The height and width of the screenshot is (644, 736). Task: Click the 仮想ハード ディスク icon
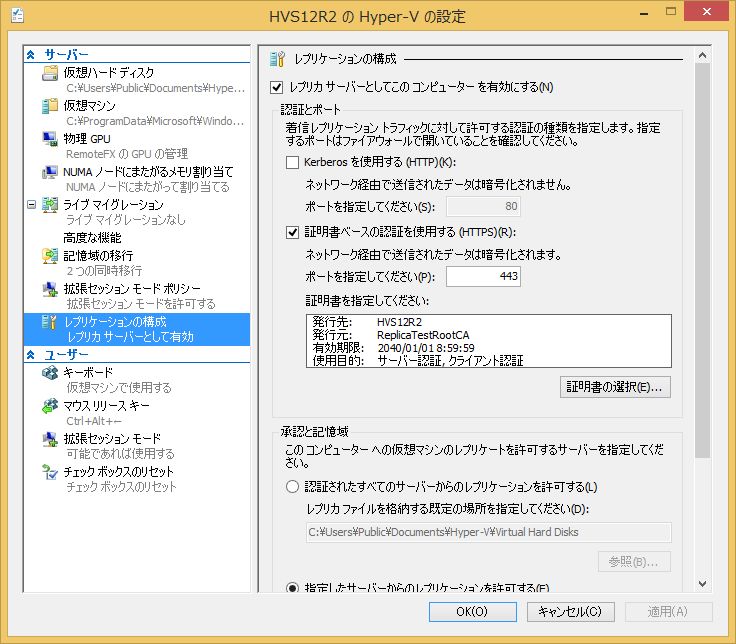pos(50,73)
